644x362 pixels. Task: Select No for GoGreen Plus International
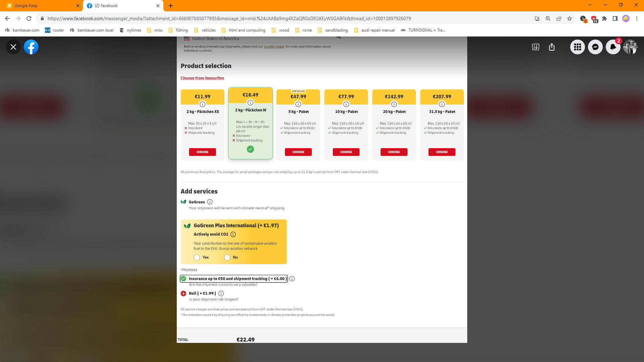coord(227,257)
